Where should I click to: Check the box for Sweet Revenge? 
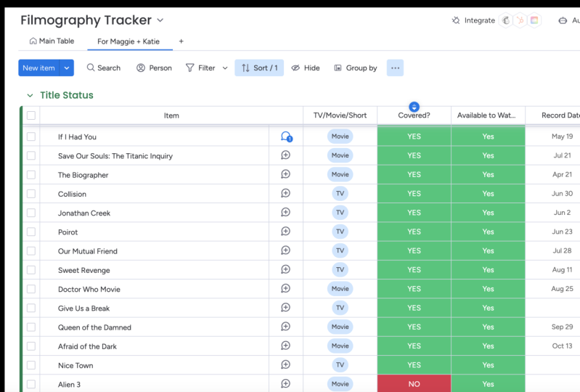pos(31,270)
